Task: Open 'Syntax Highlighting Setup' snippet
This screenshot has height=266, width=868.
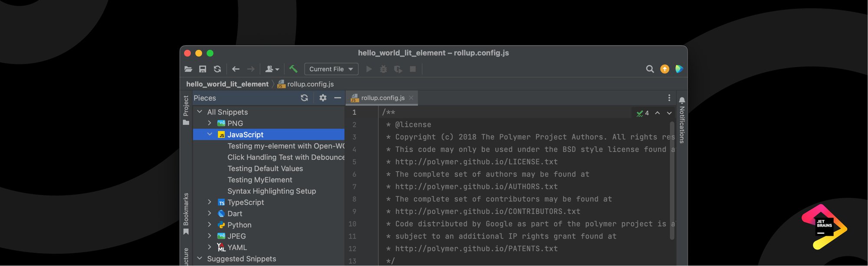Action: (272, 191)
